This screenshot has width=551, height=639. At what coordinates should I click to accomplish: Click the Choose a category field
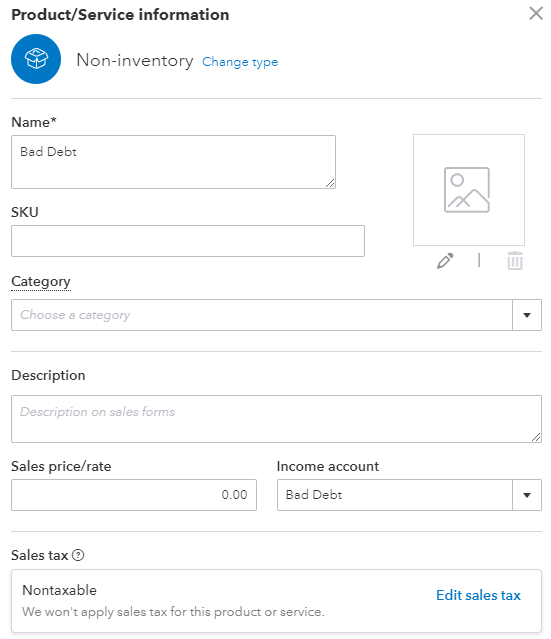click(x=262, y=315)
